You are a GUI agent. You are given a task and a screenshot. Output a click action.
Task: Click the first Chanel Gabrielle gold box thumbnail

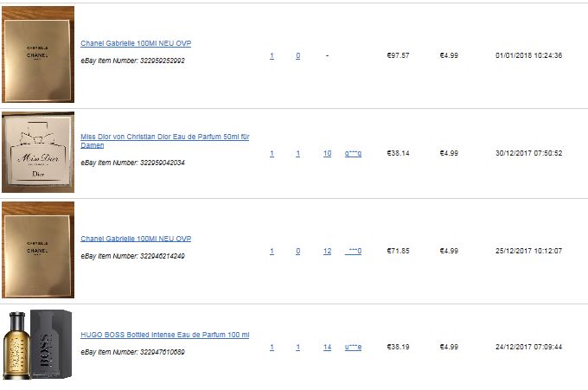(38, 54)
